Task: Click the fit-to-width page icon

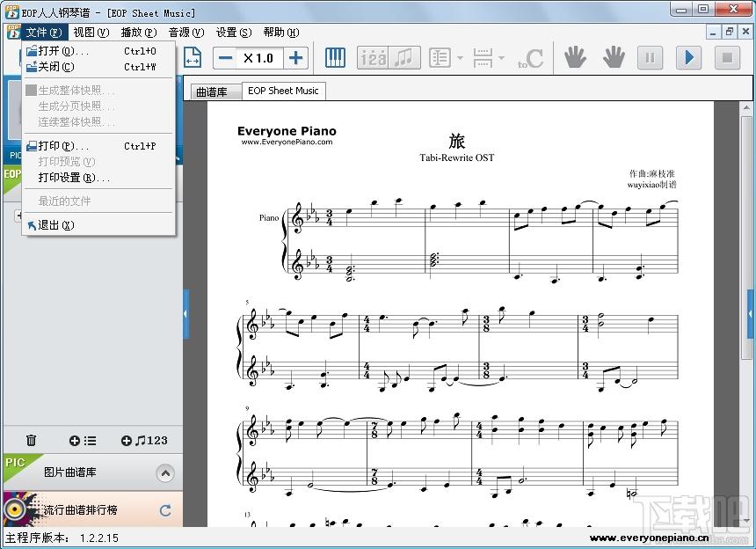Action: coord(193,58)
